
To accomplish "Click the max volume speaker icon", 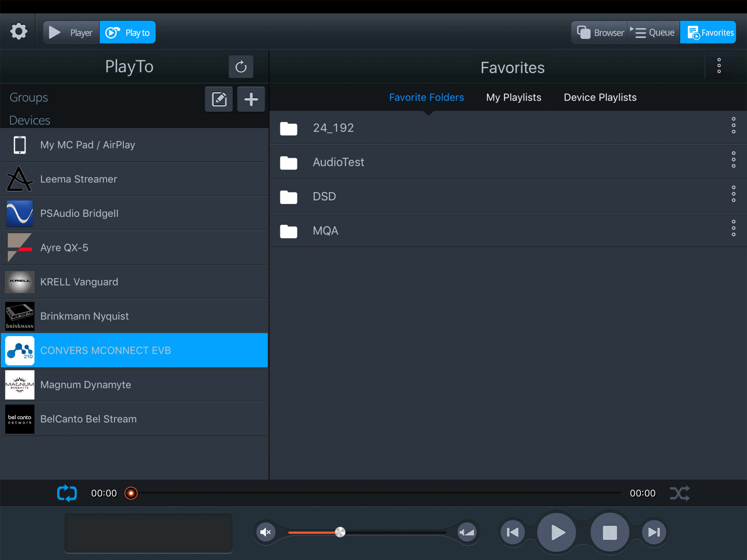I will (467, 532).
